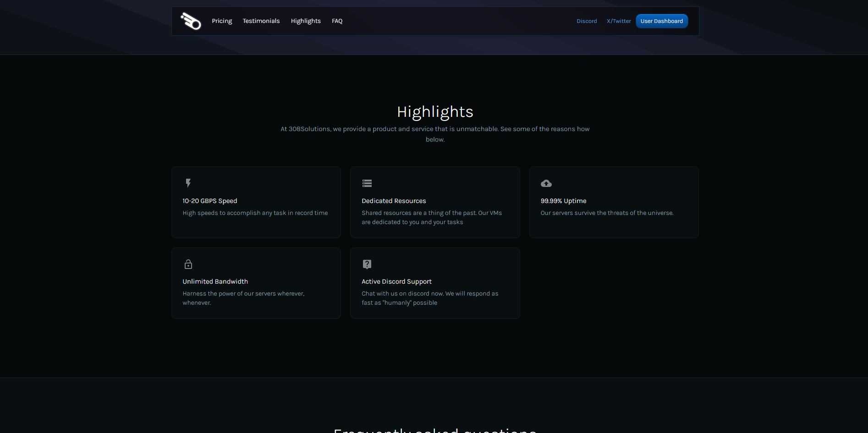Image resolution: width=868 pixels, height=433 pixels.
Task: Click the Active Discord Support card
Action: click(x=434, y=283)
